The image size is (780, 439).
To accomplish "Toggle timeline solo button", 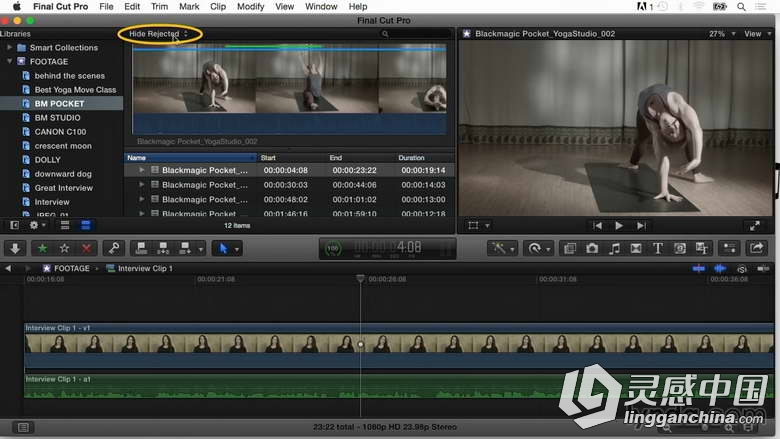I will click(742, 269).
